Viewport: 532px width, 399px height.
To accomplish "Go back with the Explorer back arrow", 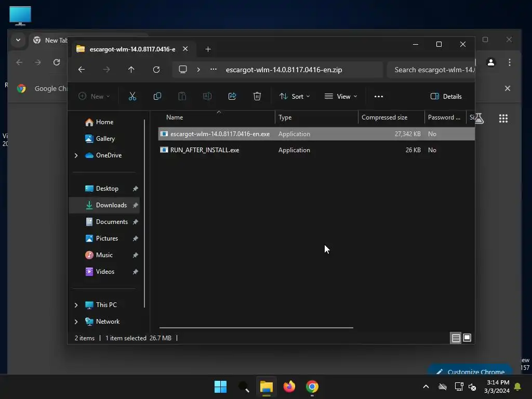I will 82,70.
